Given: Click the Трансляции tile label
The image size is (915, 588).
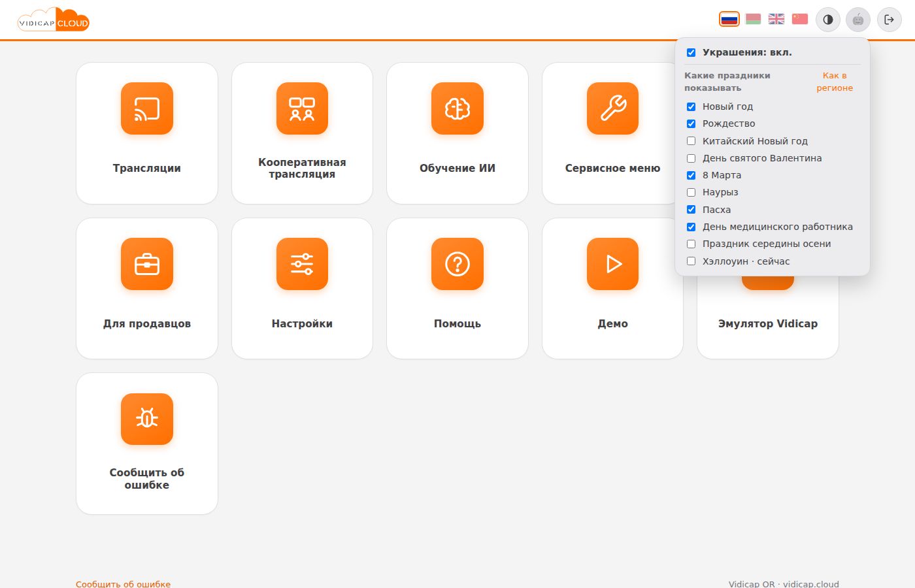Looking at the screenshot, I should 147,168.
